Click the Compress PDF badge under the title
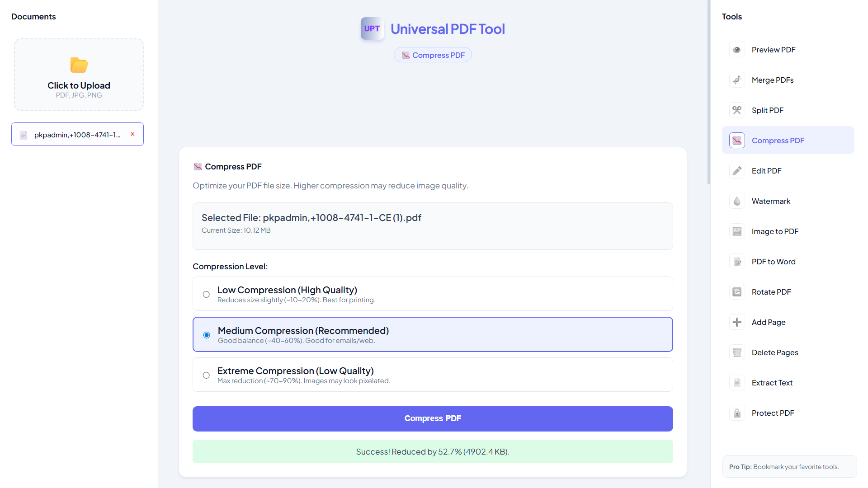The width and height of the screenshot is (868, 488). pos(432,55)
